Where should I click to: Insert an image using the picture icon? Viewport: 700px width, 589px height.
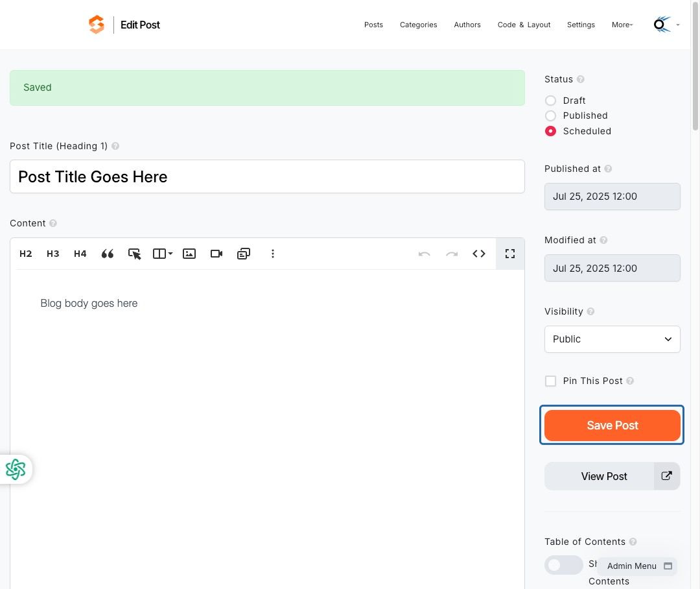pyautogui.click(x=189, y=254)
